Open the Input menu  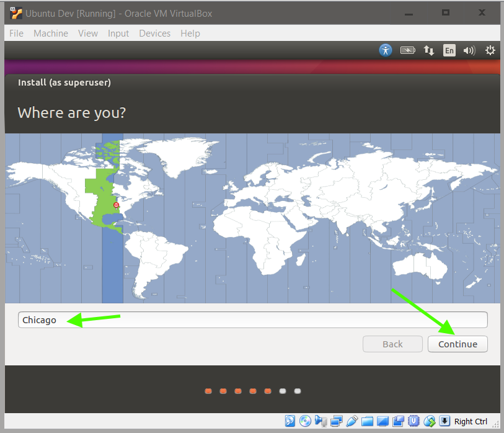click(x=118, y=33)
